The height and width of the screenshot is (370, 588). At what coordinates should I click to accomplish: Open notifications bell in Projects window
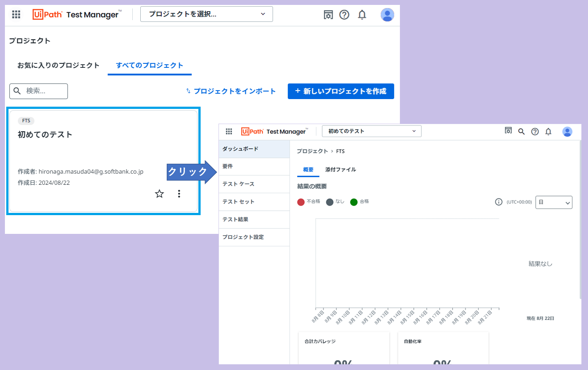[362, 15]
